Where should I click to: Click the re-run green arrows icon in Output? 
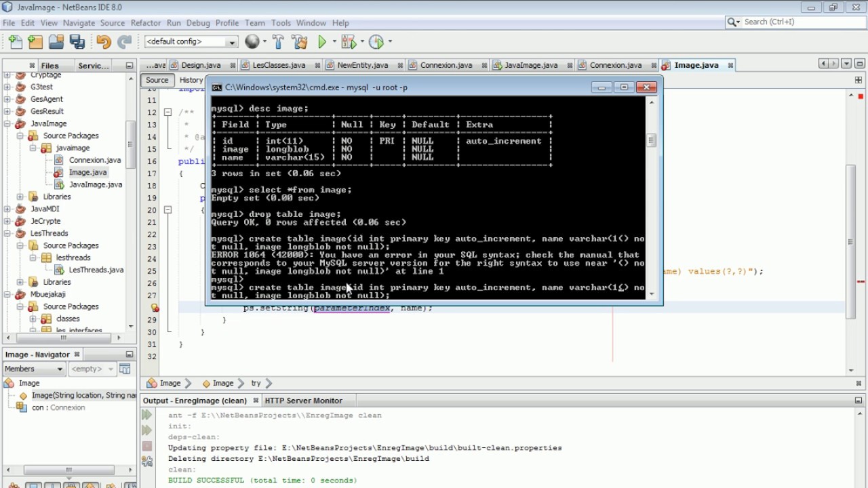(147, 416)
